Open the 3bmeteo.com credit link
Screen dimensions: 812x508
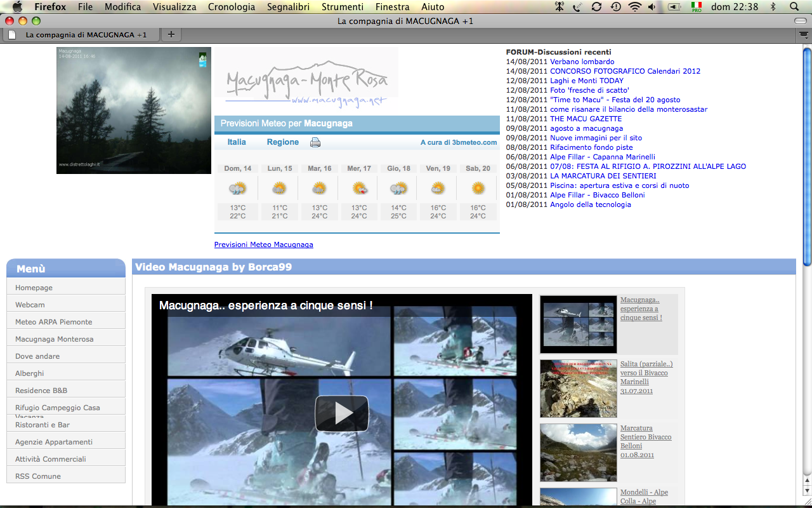click(459, 143)
